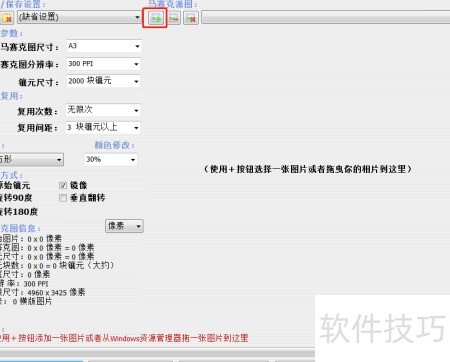Expand the 复用间距 reuse distance dropdown
Viewport: 450px width, 362px height.
click(103, 127)
